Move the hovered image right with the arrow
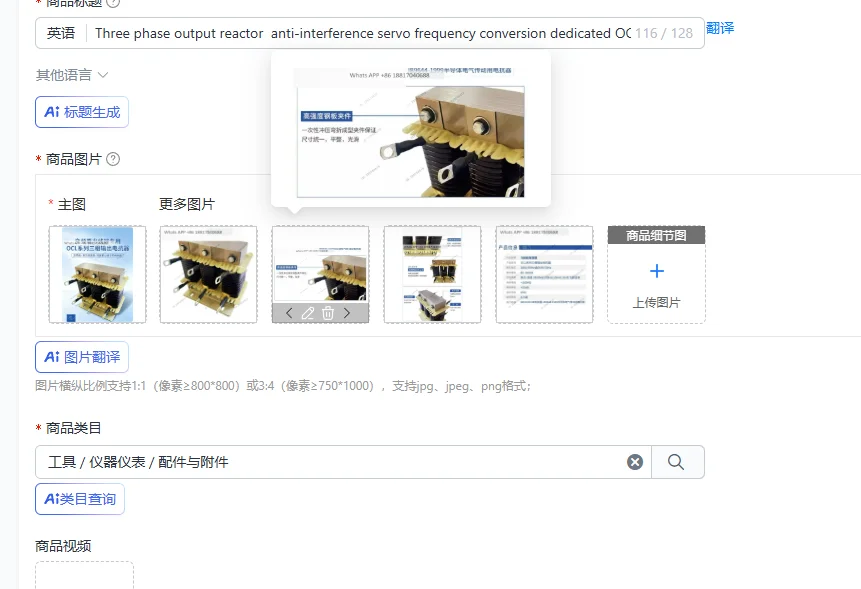 [347, 313]
